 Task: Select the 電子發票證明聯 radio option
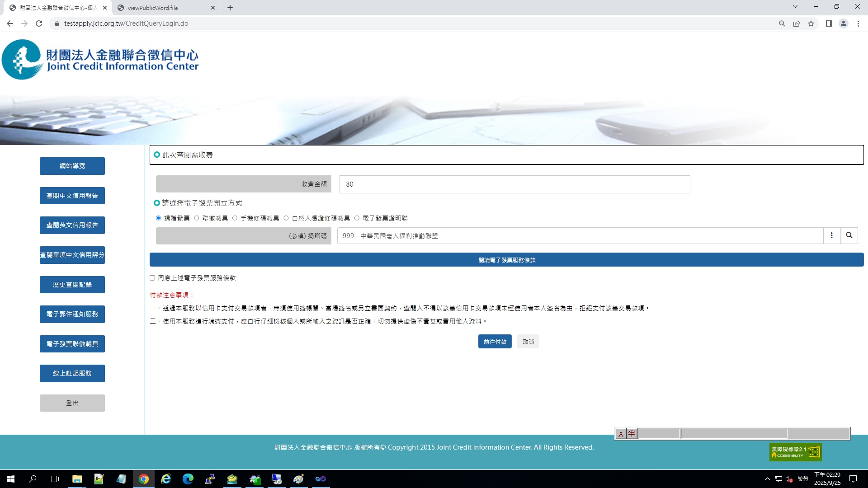point(357,218)
